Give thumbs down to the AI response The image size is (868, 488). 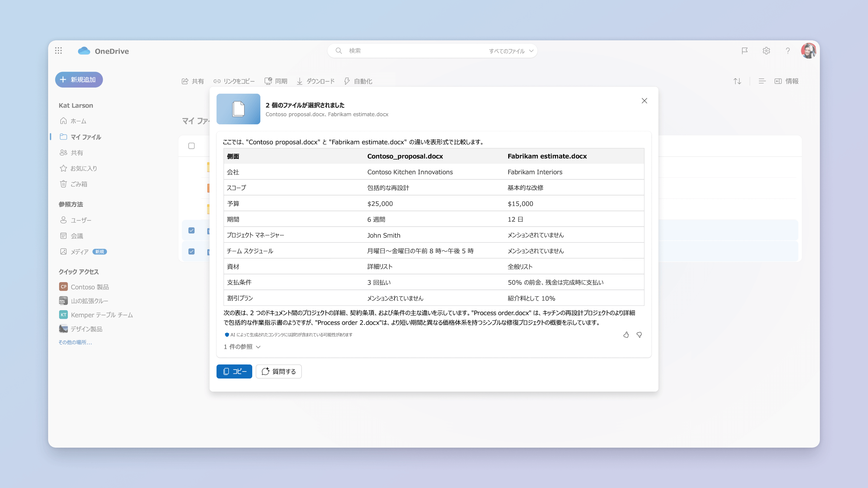click(x=639, y=335)
